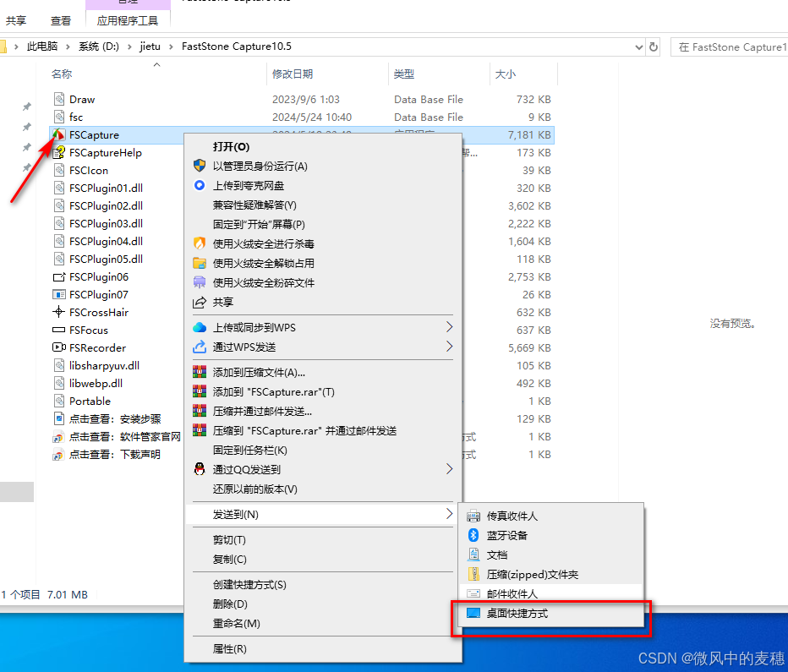The height and width of the screenshot is (672, 788).
Task: Open 属性(R) from context menu
Action: pos(323,649)
